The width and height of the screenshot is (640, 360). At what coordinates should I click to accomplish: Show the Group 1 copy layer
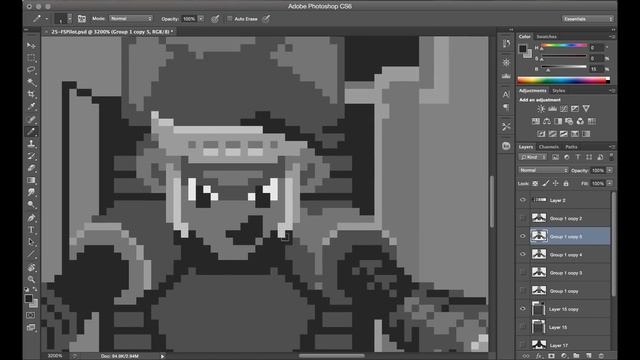click(x=523, y=291)
